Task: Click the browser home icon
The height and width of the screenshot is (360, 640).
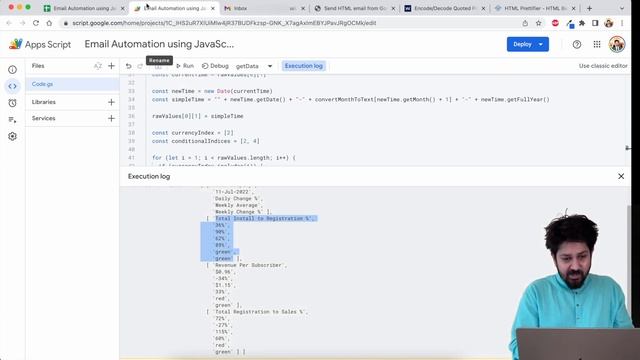Action: click(49, 23)
